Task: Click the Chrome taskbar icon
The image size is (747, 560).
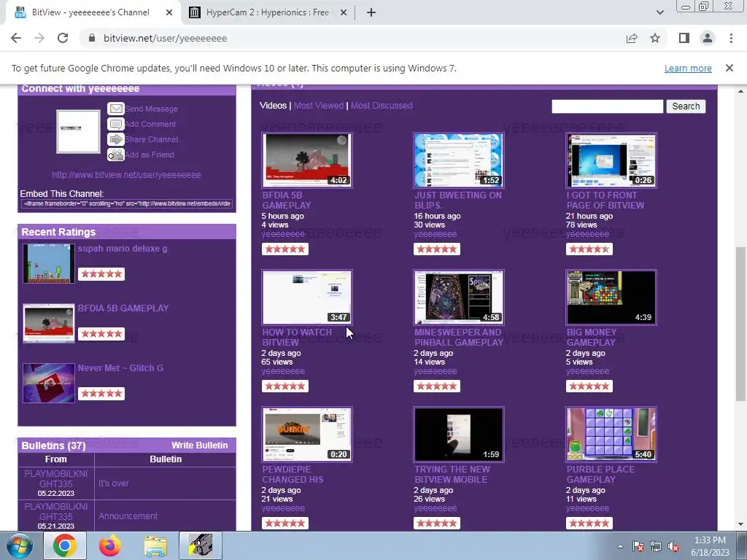Action: tap(65, 545)
